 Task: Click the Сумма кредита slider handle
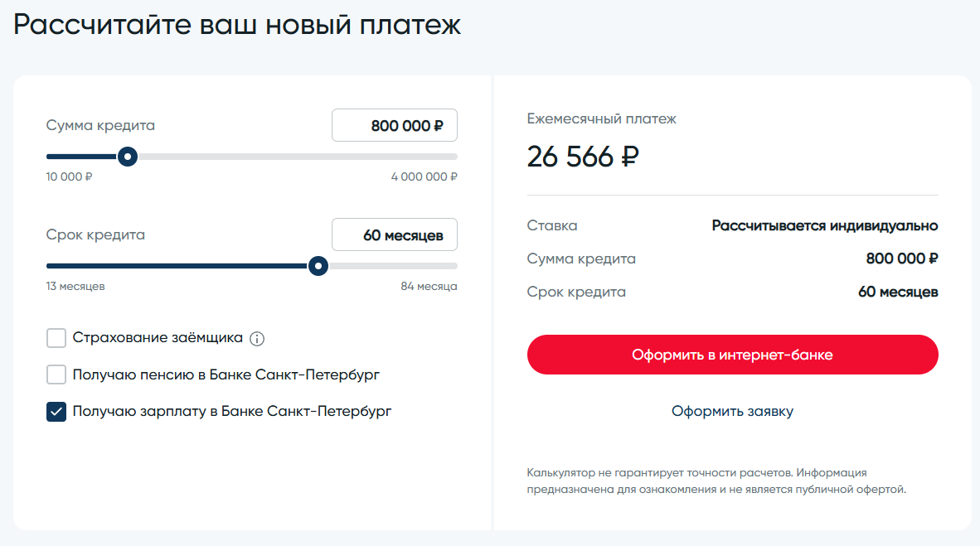128,157
